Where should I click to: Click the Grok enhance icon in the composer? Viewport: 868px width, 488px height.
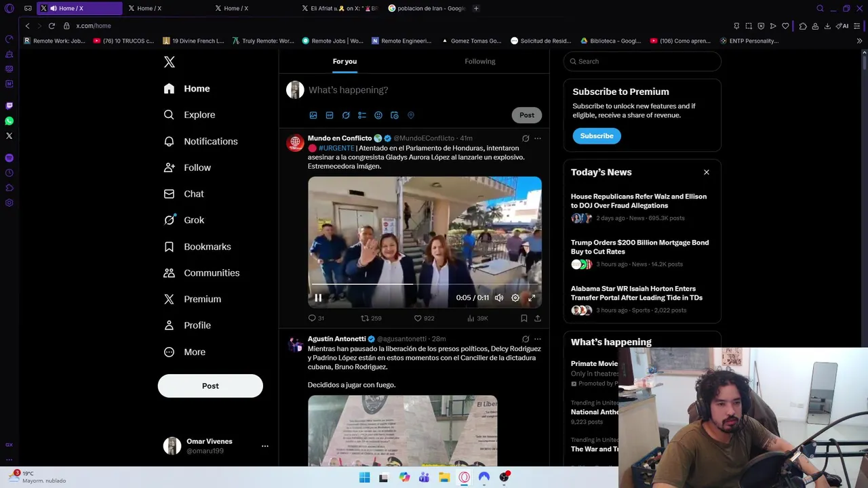[346, 115]
